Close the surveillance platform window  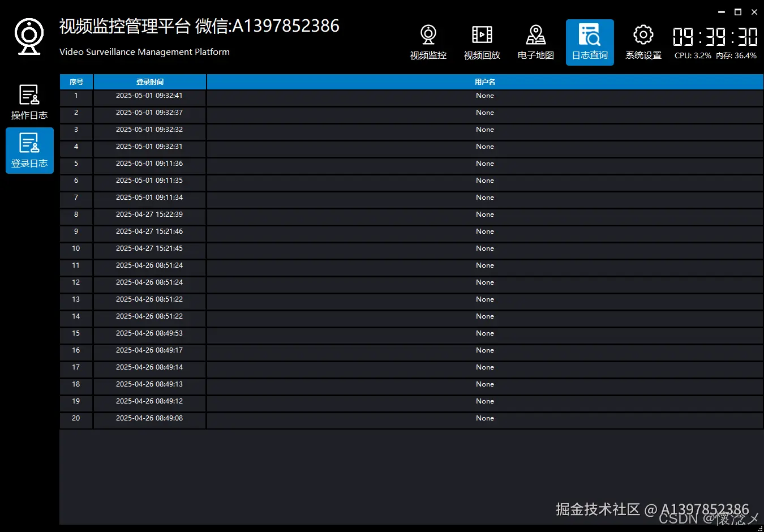pyautogui.click(x=754, y=12)
